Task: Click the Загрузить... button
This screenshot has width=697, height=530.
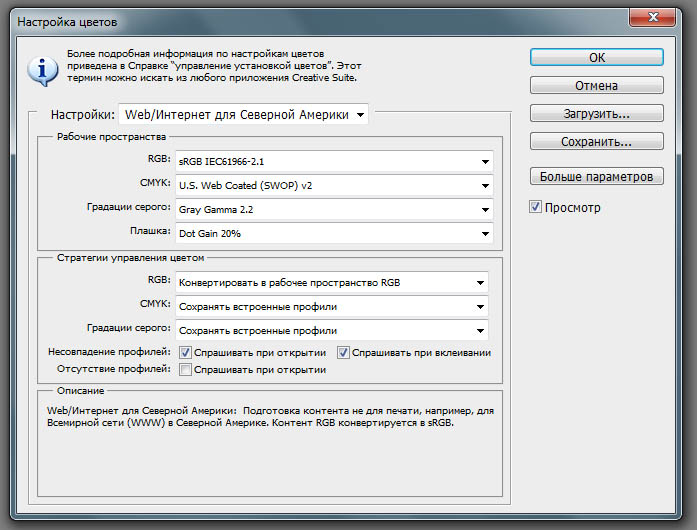Action: [x=597, y=113]
